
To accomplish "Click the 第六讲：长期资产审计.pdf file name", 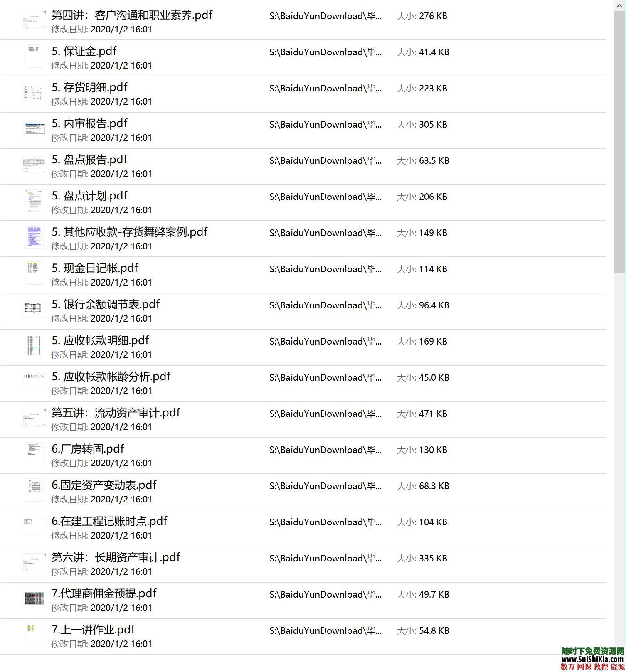I will (x=116, y=558).
